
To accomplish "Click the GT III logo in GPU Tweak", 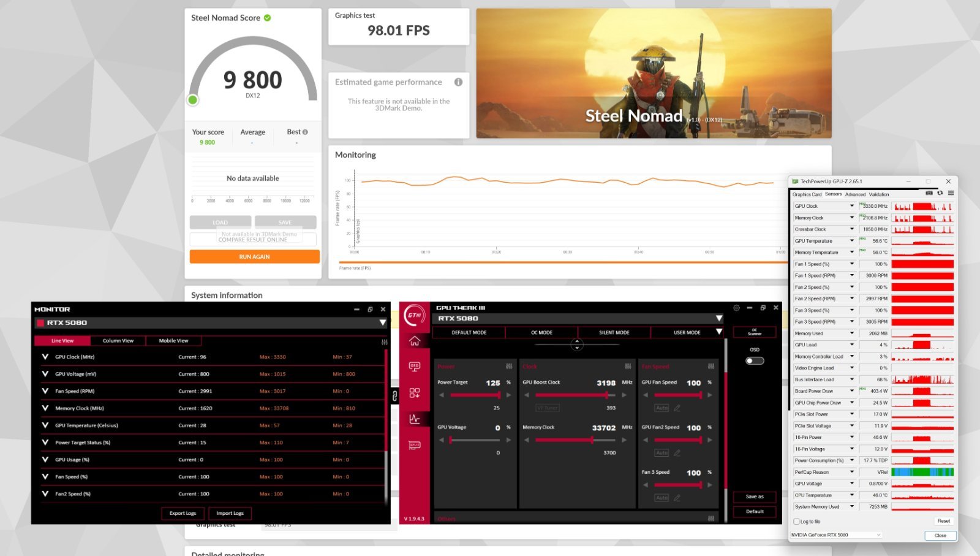I will point(415,315).
